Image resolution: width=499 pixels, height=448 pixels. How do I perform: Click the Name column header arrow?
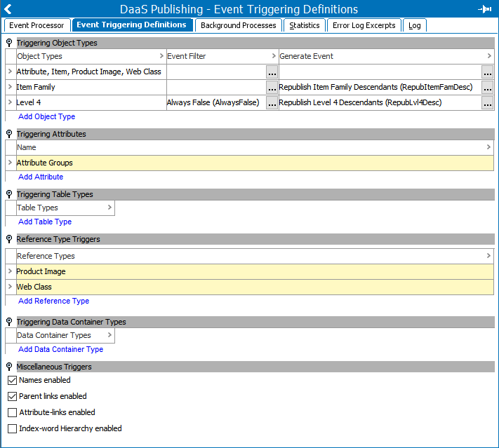tap(488, 147)
